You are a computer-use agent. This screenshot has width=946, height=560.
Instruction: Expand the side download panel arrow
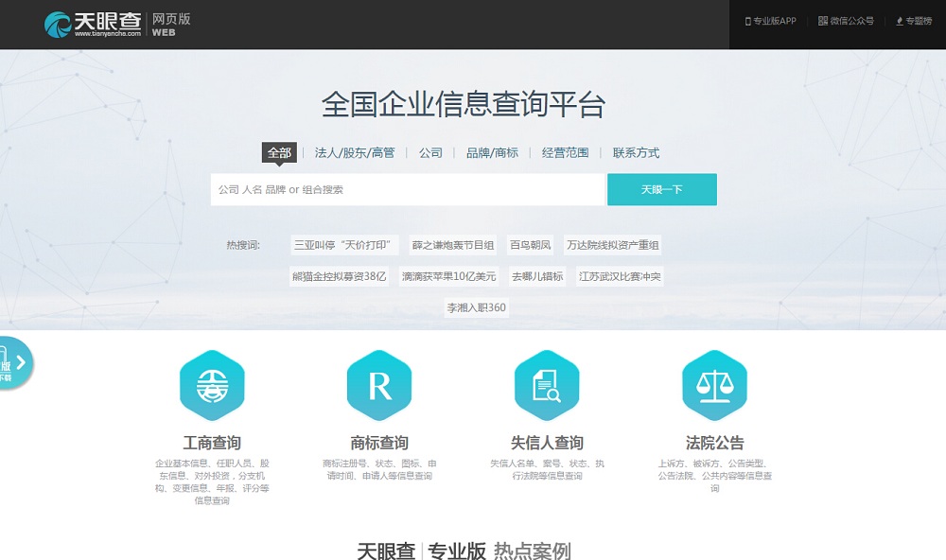coord(21,362)
